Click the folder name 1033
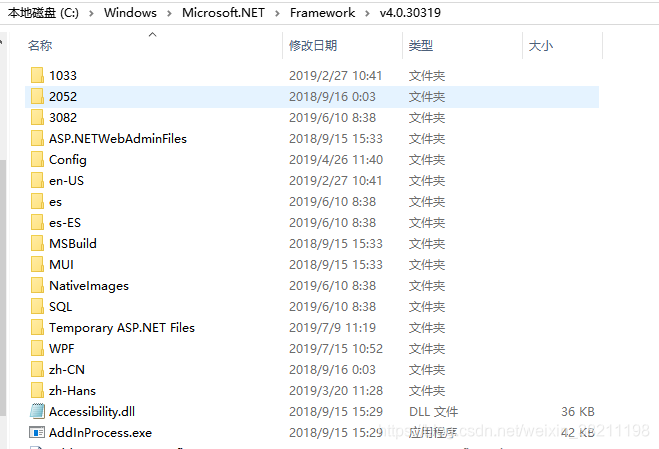Image resolution: width=659 pixels, height=449 pixels. pos(63,76)
